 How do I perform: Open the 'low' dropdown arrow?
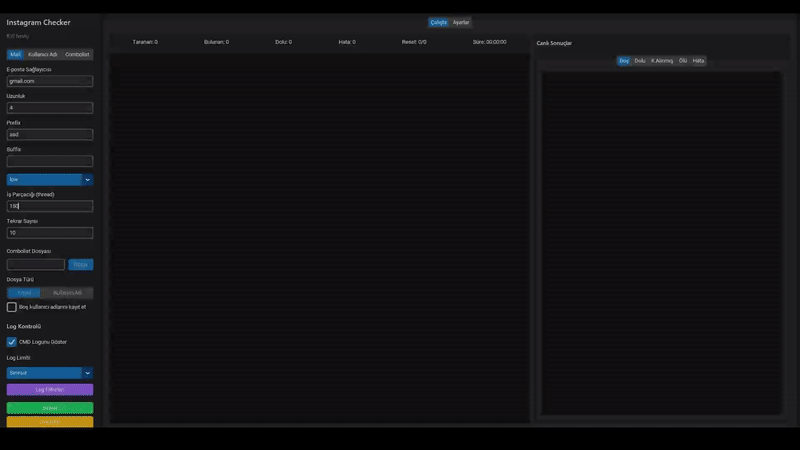tap(88, 179)
